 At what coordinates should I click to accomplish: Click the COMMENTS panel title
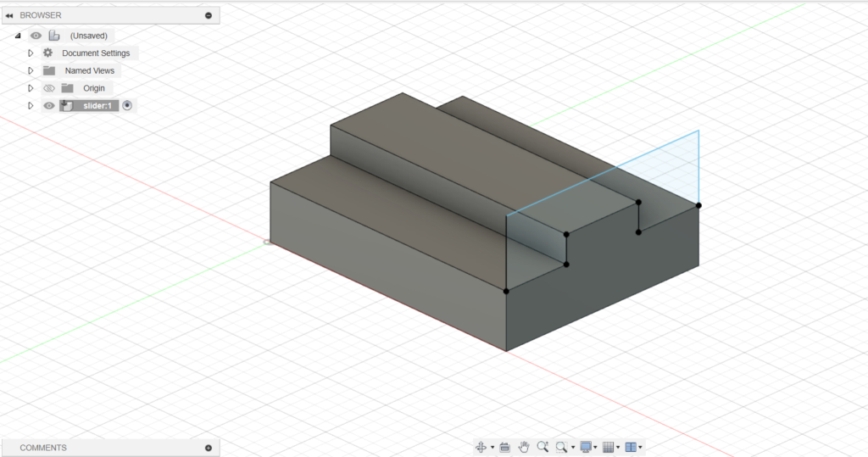pos(43,448)
